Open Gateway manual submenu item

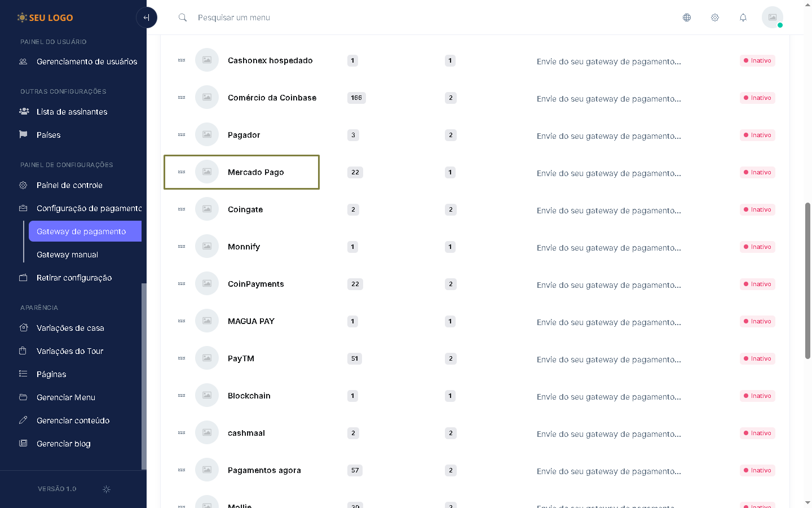click(x=67, y=255)
